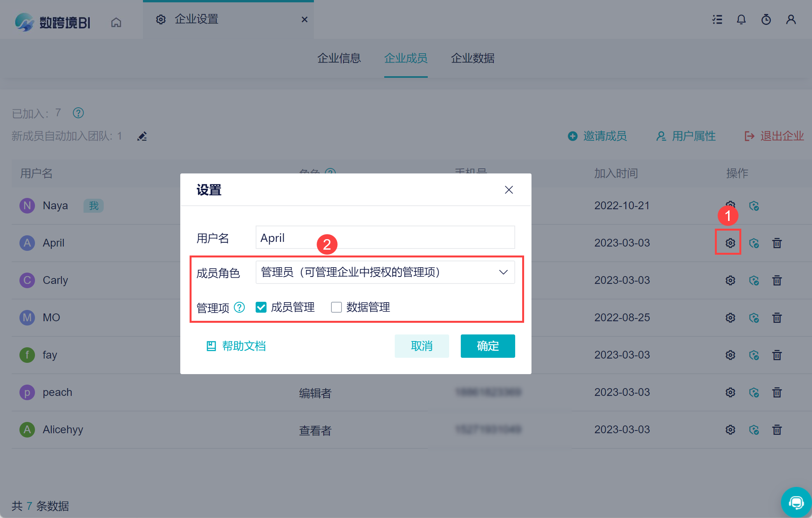The height and width of the screenshot is (518, 812).
Task: Open the task list icon in the top bar
Action: coord(717,19)
